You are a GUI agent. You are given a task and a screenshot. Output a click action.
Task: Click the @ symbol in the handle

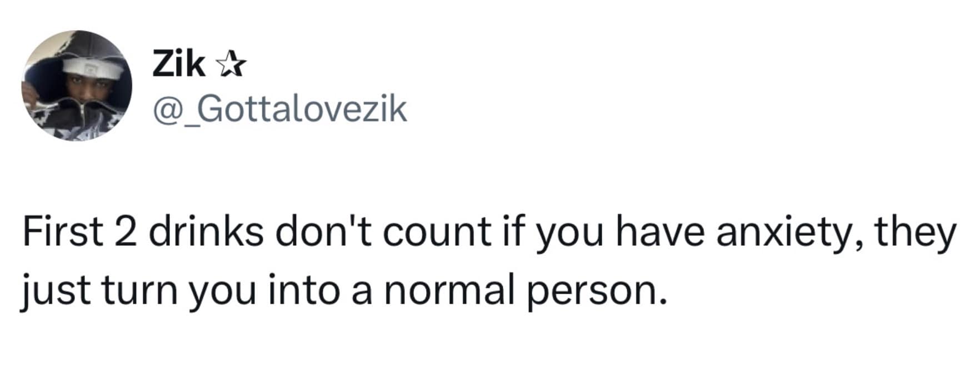(x=164, y=110)
